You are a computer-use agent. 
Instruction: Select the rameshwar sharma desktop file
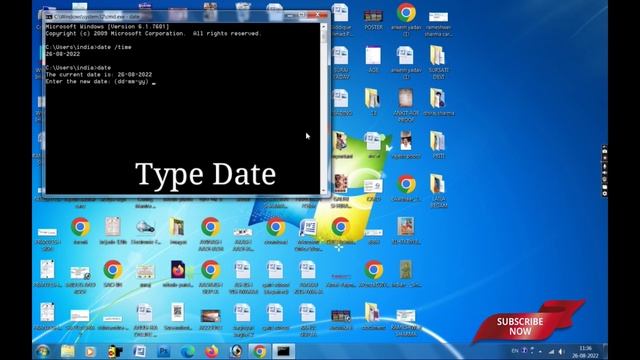(438, 24)
